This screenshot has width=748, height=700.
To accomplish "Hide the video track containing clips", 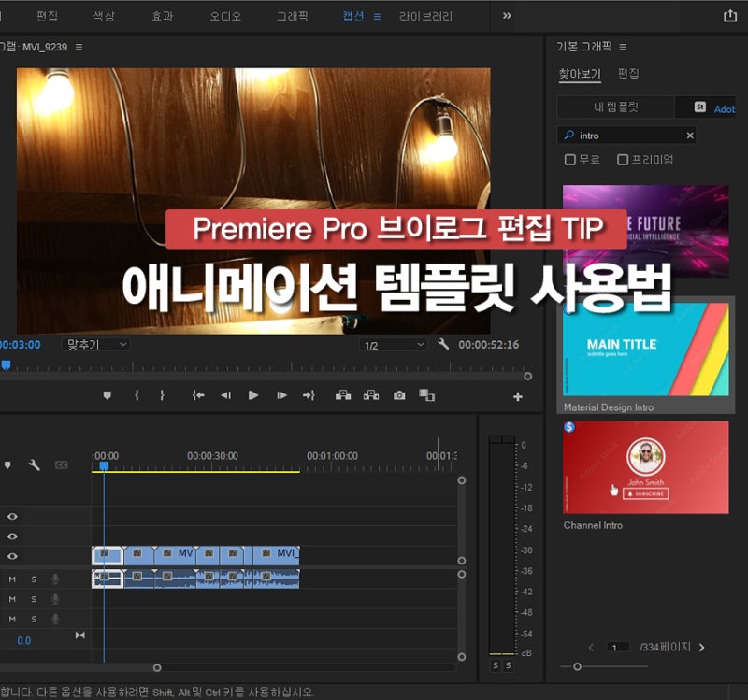I will pos(12,556).
